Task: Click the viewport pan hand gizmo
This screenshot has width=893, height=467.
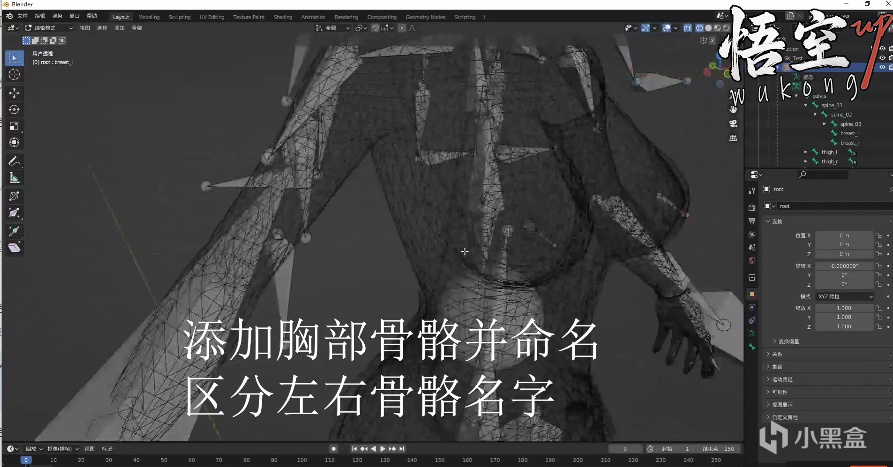Action: (734, 108)
